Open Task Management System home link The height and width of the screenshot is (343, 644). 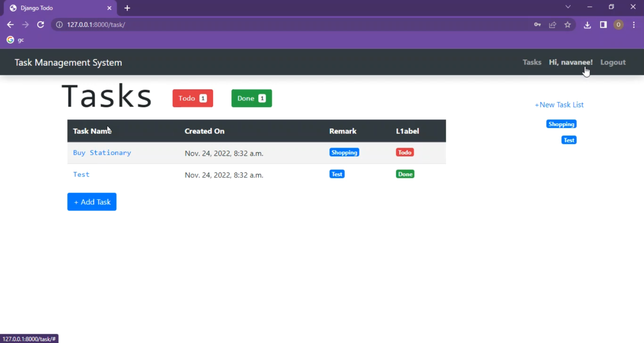68,62
